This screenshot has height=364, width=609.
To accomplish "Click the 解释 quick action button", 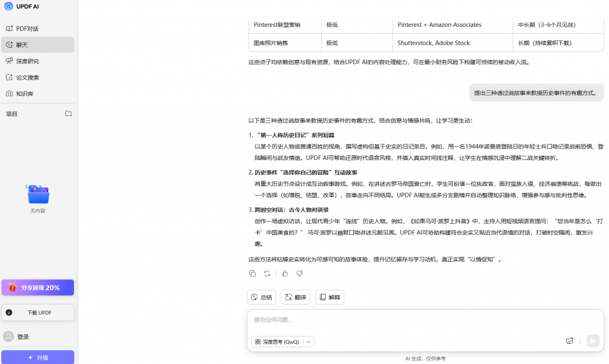I will pyautogui.click(x=329, y=297).
